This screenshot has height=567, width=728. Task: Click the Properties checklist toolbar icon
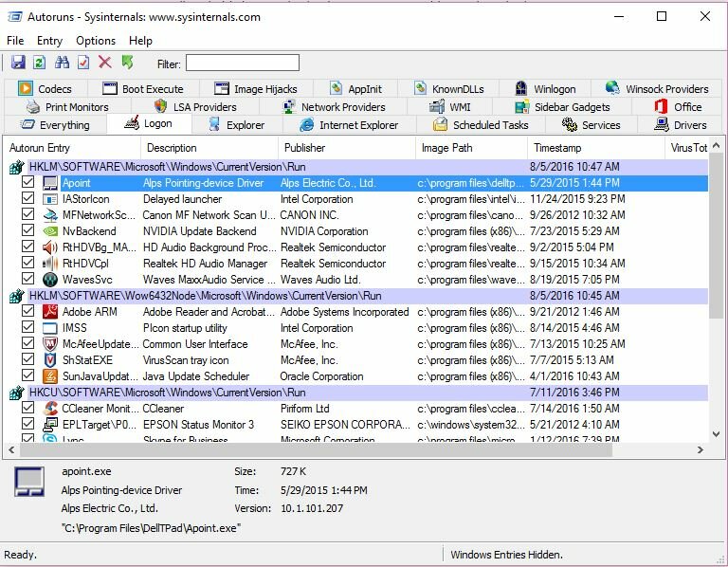(83, 63)
